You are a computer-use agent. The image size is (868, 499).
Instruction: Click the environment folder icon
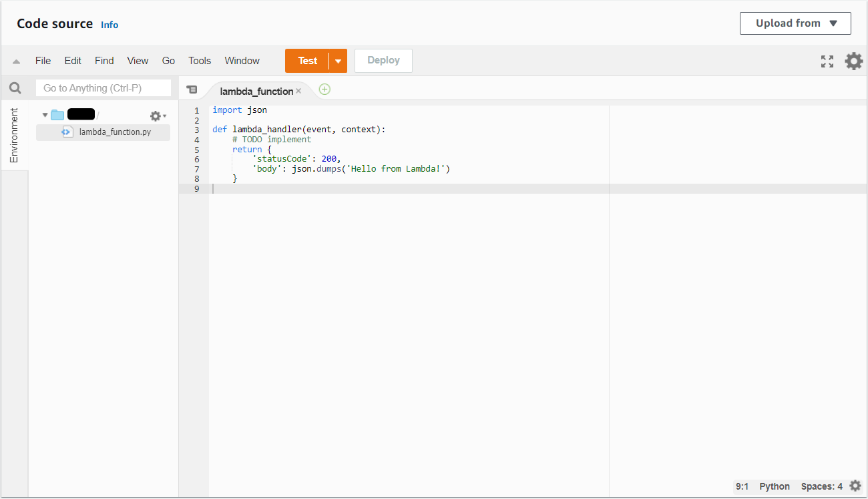point(57,115)
